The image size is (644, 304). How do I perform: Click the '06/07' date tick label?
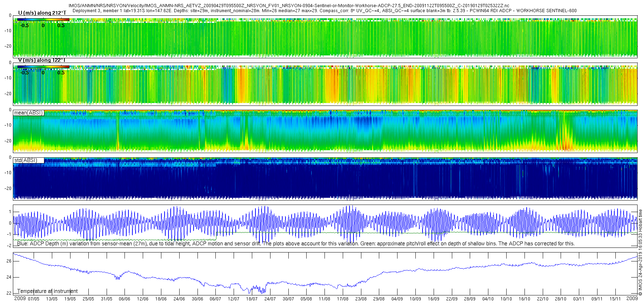click(215, 299)
